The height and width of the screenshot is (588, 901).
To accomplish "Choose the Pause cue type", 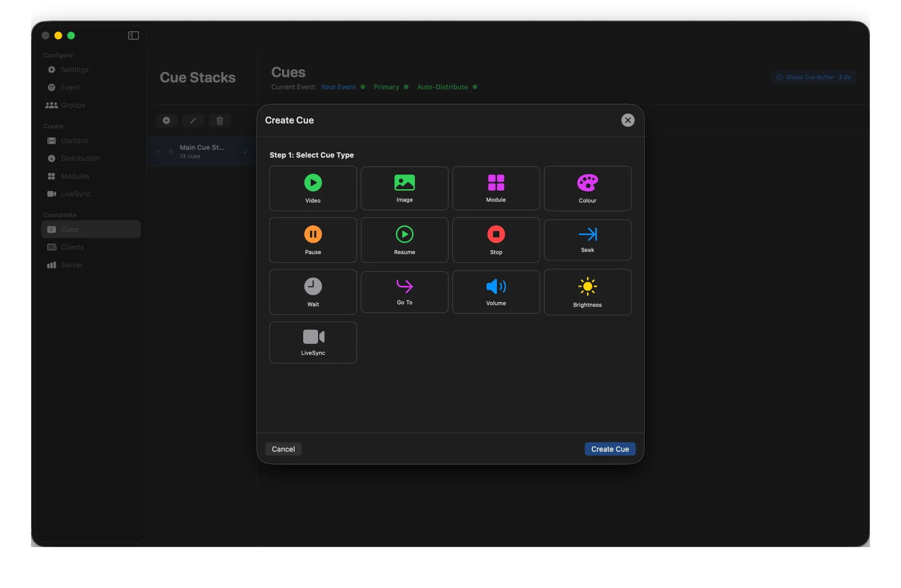I will pos(313,240).
